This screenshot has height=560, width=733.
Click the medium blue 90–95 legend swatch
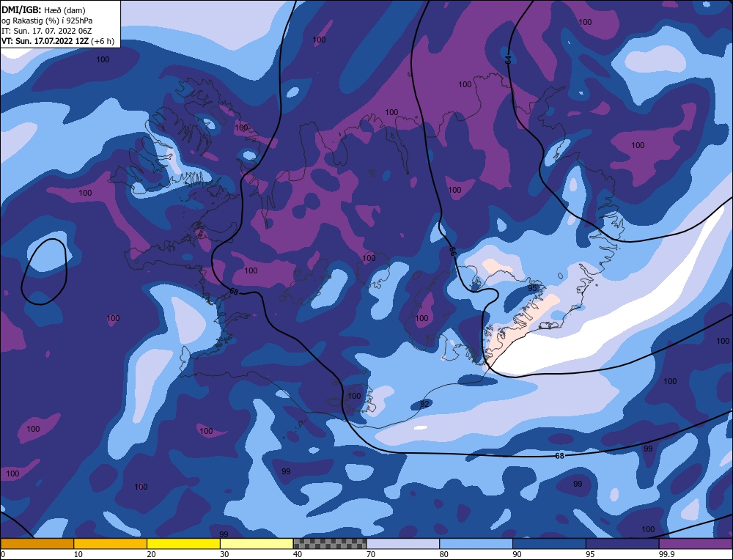click(549, 544)
